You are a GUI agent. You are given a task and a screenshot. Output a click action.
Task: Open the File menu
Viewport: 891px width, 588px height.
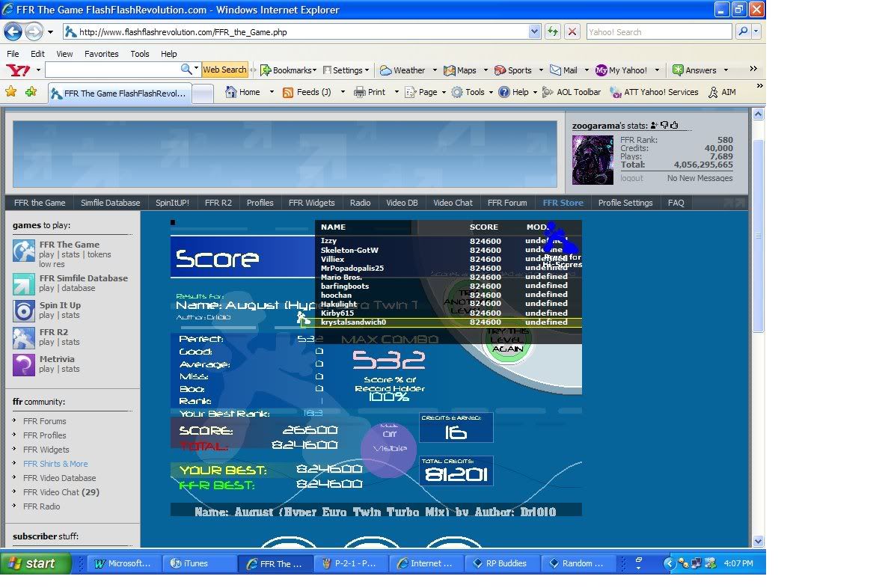13,53
